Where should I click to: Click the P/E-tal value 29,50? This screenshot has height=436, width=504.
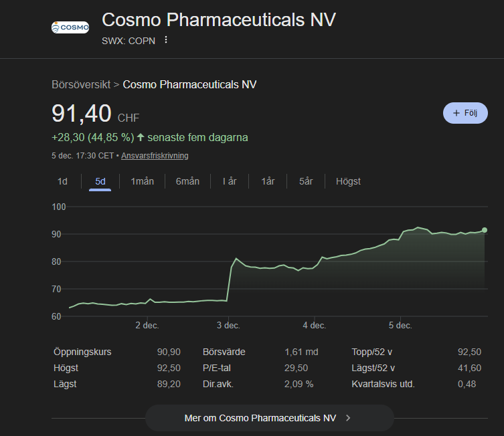click(x=296, y=368)
